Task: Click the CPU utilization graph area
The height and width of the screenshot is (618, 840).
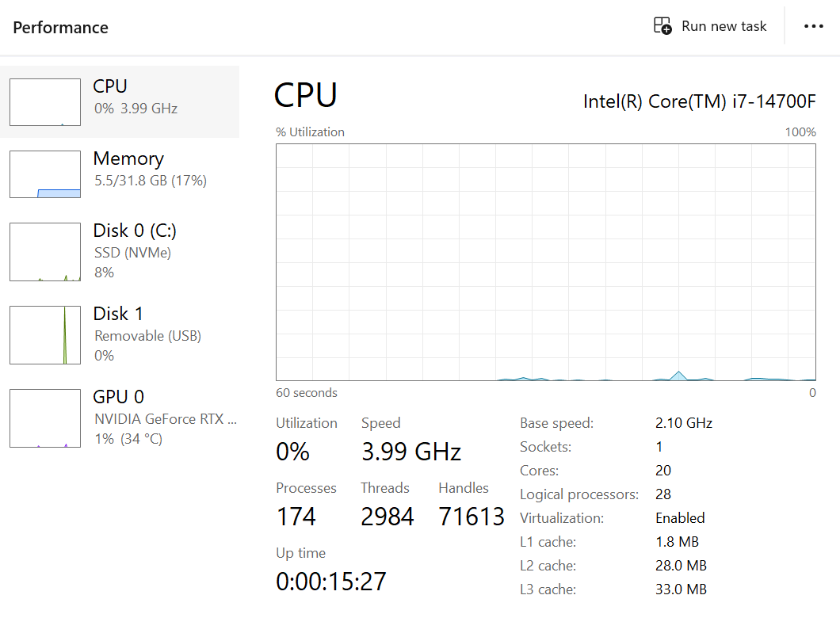Action: pos(545,261)
